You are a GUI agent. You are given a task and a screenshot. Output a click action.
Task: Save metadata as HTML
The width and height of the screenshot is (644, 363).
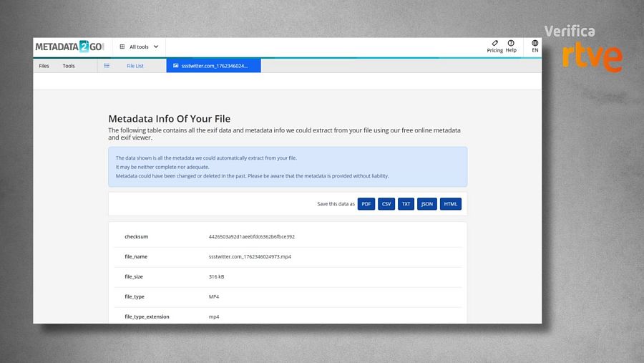[451, 204]
